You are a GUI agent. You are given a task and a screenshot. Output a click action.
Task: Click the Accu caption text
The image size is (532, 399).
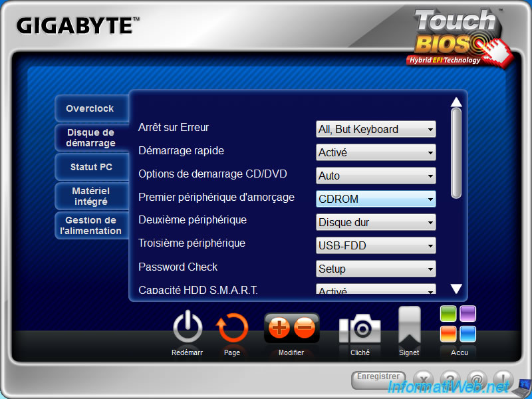460,353
